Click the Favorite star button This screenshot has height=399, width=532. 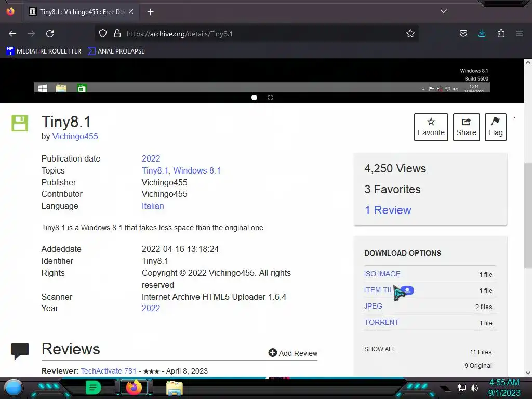point(431,127)
